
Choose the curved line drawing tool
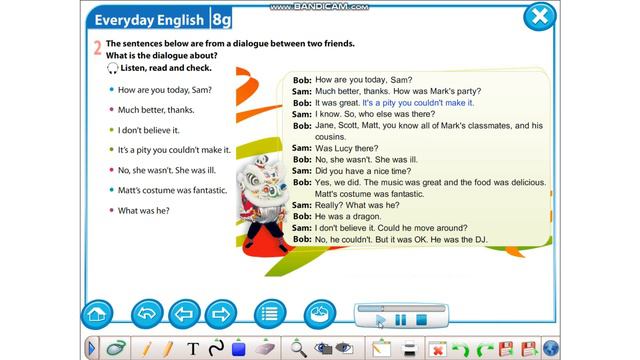216,348
